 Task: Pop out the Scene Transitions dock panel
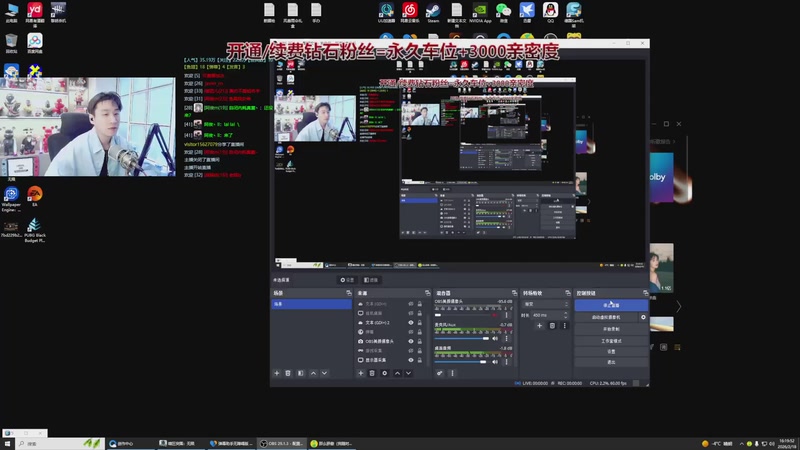pyautogui.click(x=568, y=293)
